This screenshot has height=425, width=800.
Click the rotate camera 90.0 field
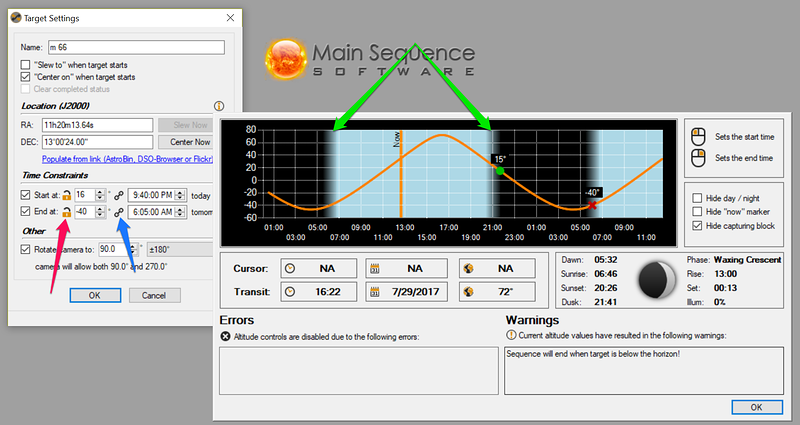113,249
